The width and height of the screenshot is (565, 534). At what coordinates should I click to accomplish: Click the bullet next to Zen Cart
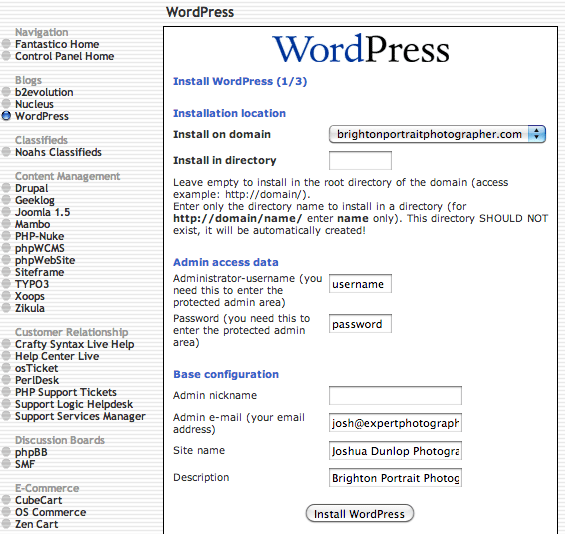[6, 524]
